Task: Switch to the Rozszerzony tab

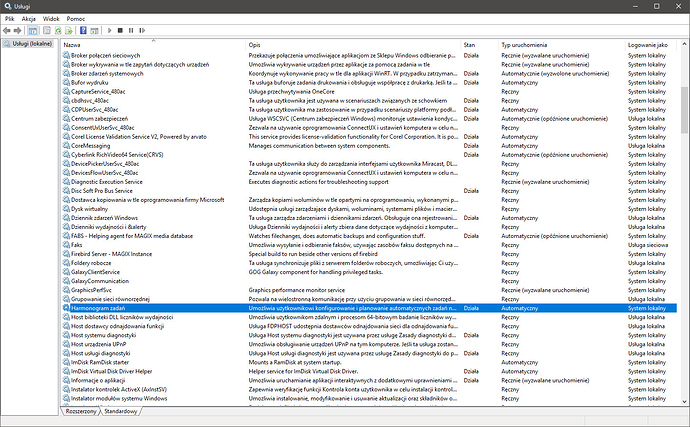Action: pos(81,411)
